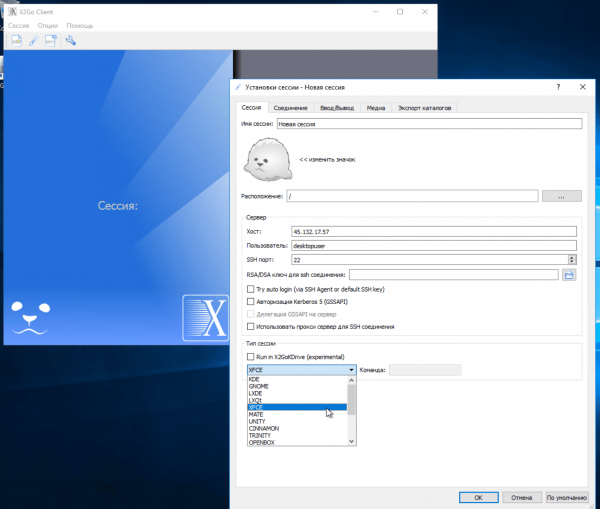Open the Опции menu
The width and height of the screenshot is (600, 509).
(x=47, y=24)
